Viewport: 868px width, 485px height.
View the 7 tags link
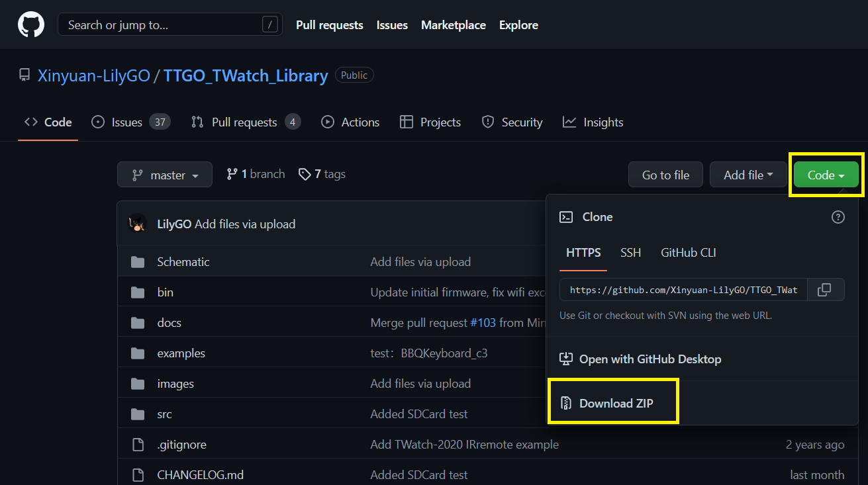322,174
